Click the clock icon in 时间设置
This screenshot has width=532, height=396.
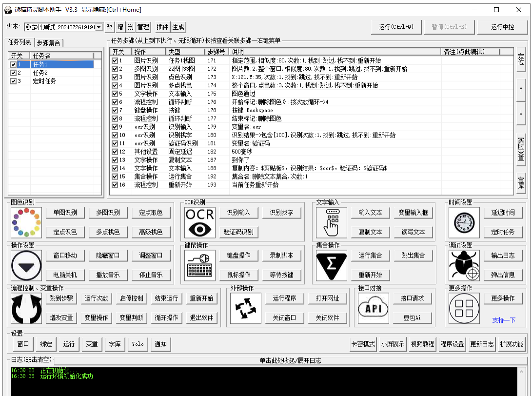tap(464, 222)
